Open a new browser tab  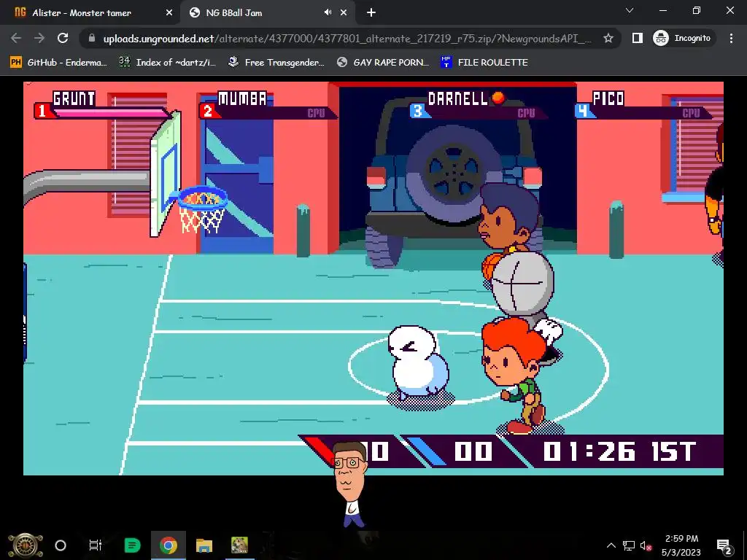(x=371, y=13)
